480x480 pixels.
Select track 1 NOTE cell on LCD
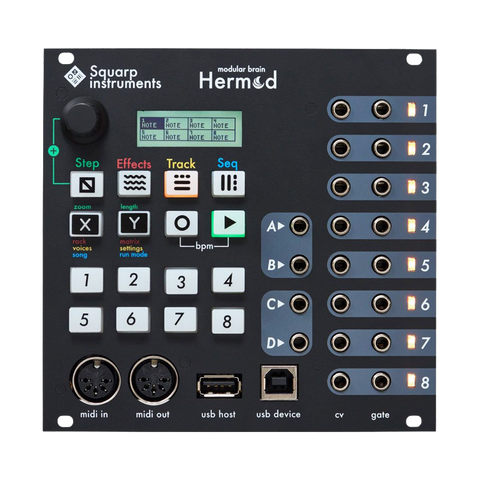pos(152,123)
